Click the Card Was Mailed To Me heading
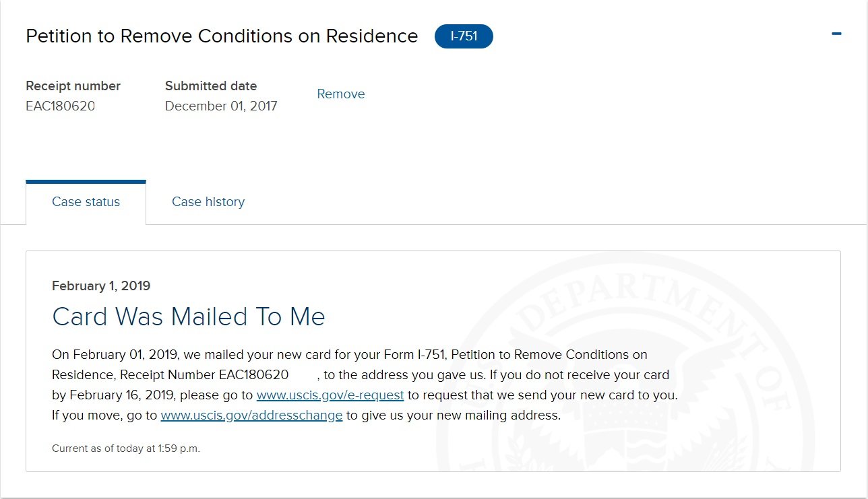868x499 pixels. point(189,317)
